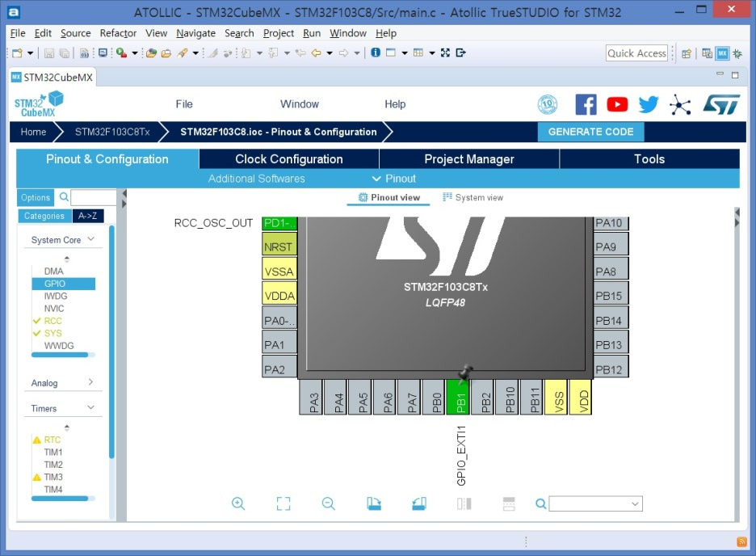The height and width of the screenshot is (556, 756).
Task: Click the 10-year anniversary badge icon
Action: pyautogui.click(x=548, y=104)
